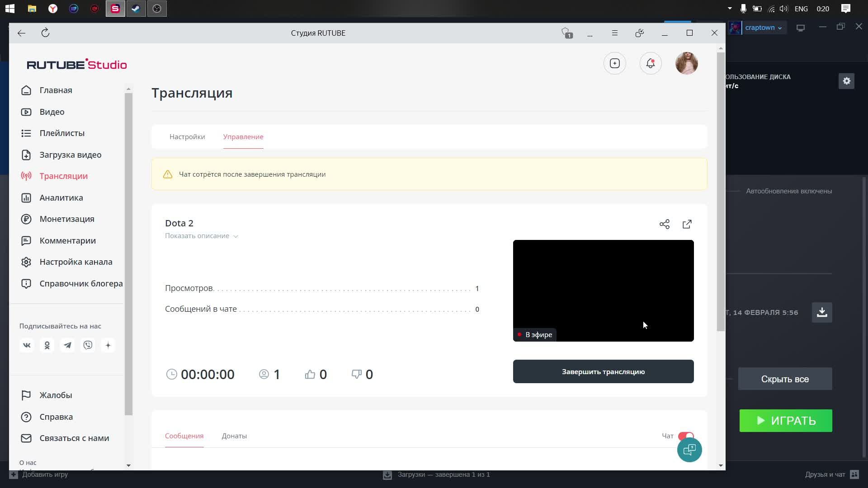Switch to the Управление tab
The height and width of the screenshot is (488, 868).
tap(243, 137)
